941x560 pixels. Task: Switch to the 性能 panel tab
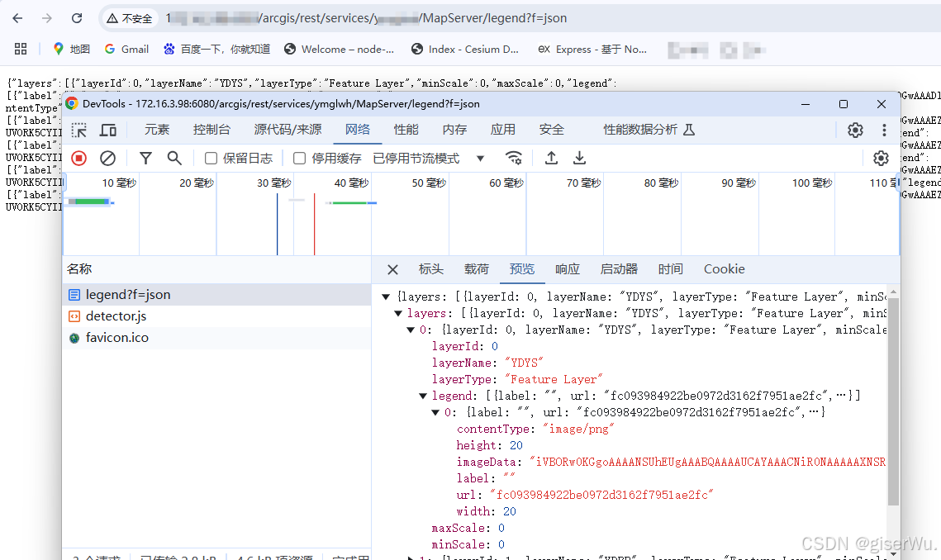pos(406,130)
